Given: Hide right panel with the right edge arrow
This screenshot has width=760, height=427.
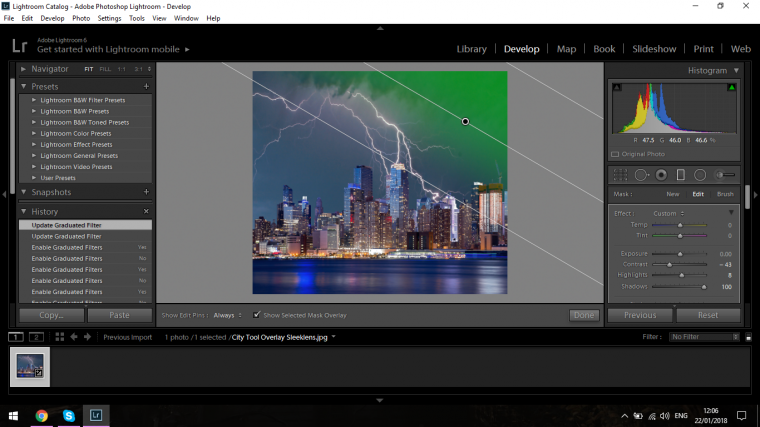Looking at the screenshot, I should coord(756,194).
